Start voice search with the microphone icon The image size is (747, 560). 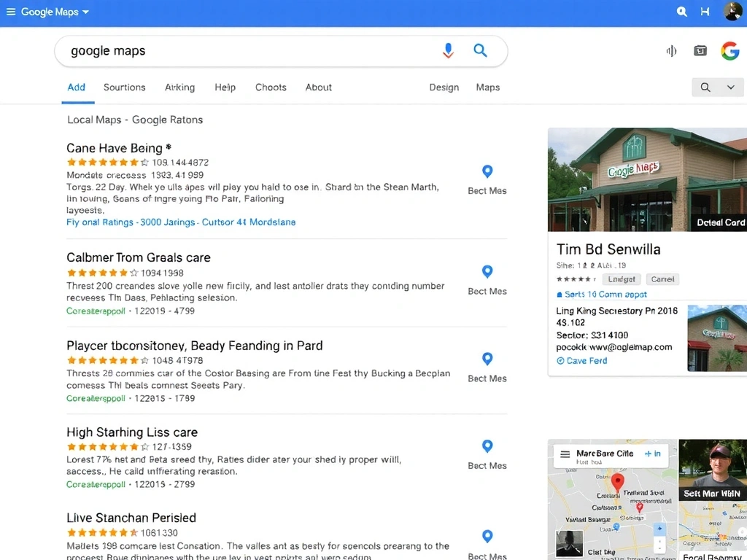point(448,51)
